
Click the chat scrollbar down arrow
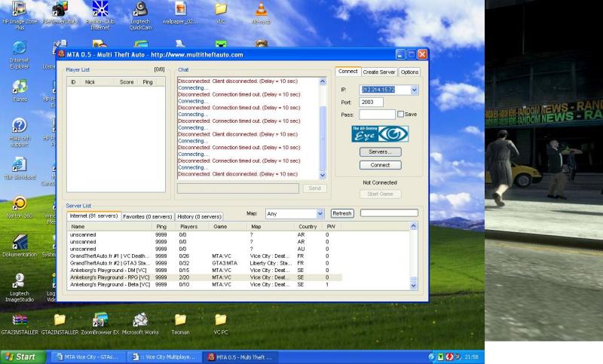coord(323,176)
